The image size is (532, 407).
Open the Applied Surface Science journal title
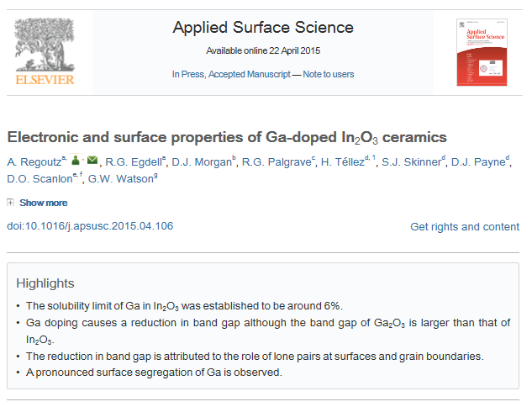click(x=263, y=28)
